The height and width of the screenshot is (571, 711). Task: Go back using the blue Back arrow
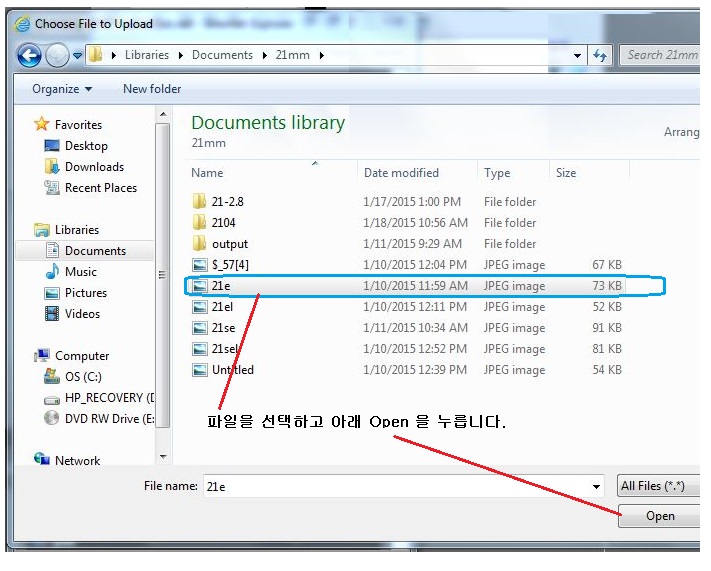(29, 55)
